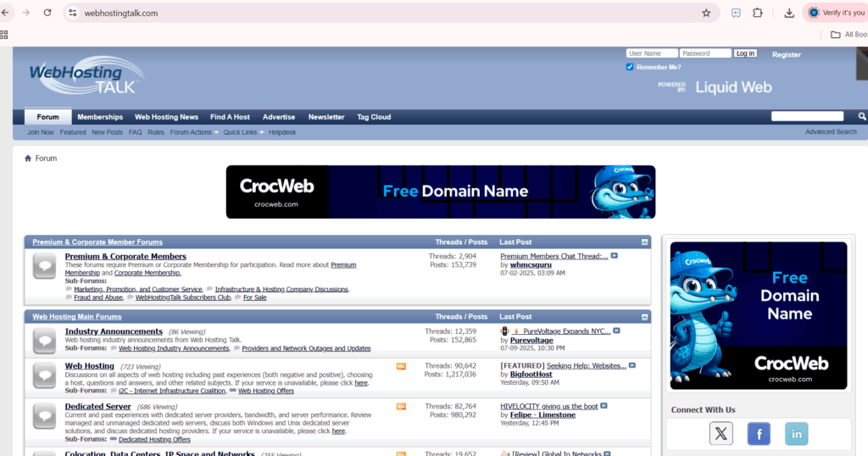Open whmcsguru user profile link
868x456 pixels.
[531, 264]
